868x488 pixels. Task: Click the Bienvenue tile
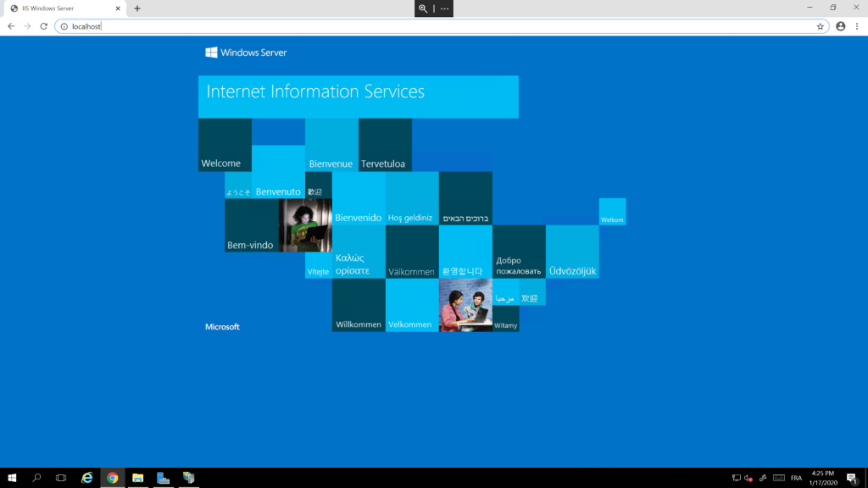pos(331,145)
